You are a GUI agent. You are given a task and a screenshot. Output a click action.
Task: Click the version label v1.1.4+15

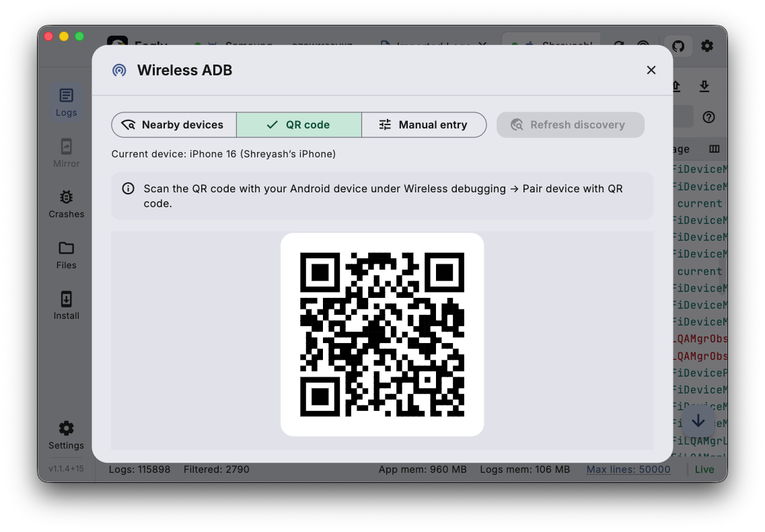(66, 469)
